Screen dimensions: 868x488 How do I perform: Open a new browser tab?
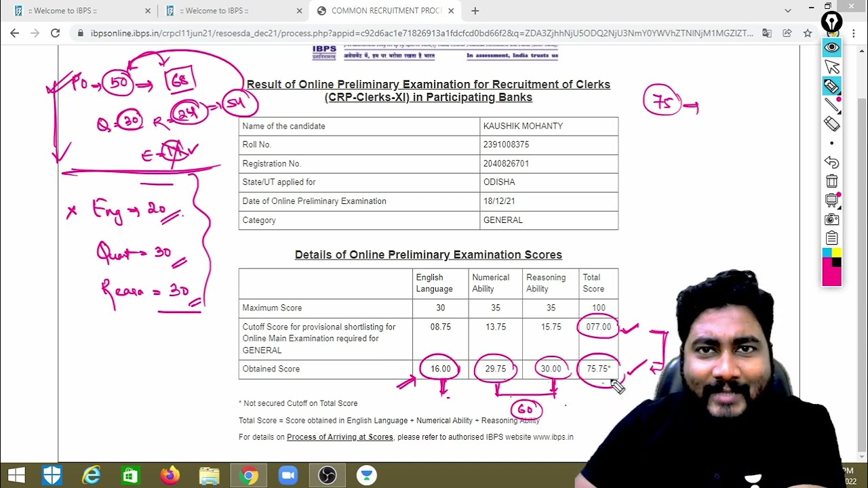[475, 11]
